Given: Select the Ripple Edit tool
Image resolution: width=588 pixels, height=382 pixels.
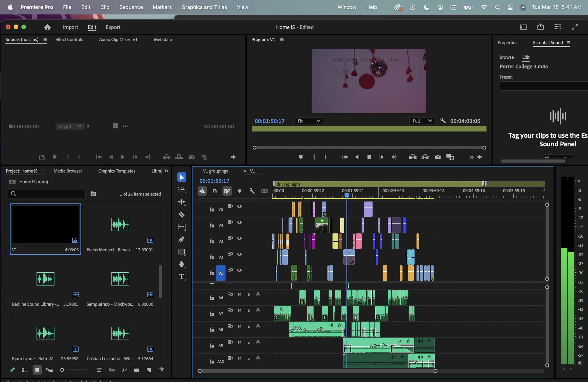Looking at the screenshot, I should click(x=182, y=202).
